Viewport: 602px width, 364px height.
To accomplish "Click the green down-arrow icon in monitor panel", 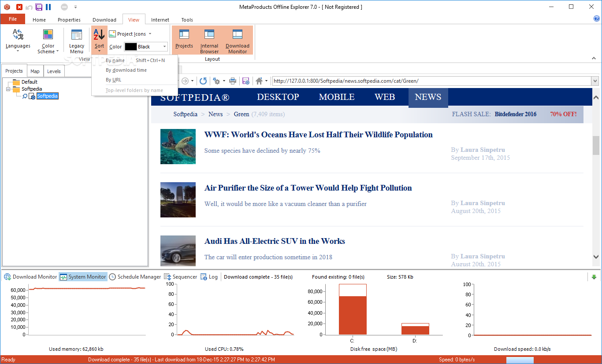I will point(594,277).
